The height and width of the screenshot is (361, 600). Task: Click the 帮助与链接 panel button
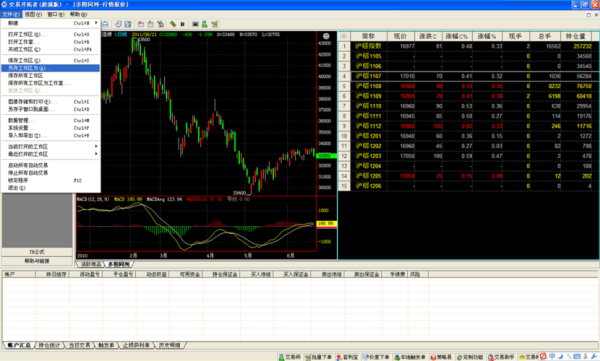[x=37, y=261]
